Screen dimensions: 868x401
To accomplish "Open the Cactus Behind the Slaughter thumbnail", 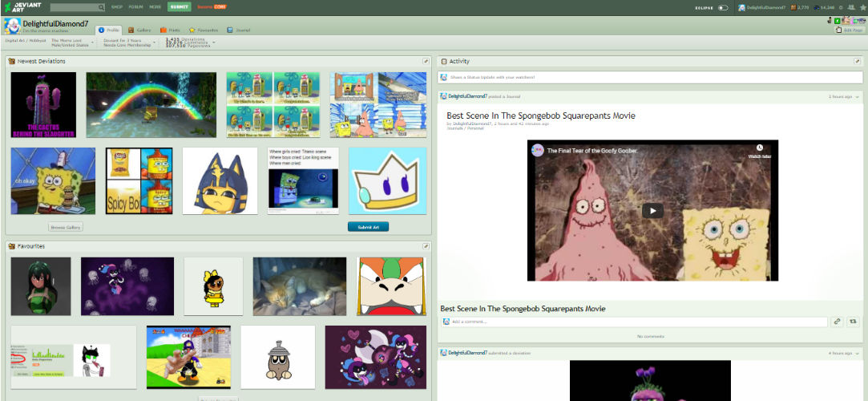I will coord(44,105).
